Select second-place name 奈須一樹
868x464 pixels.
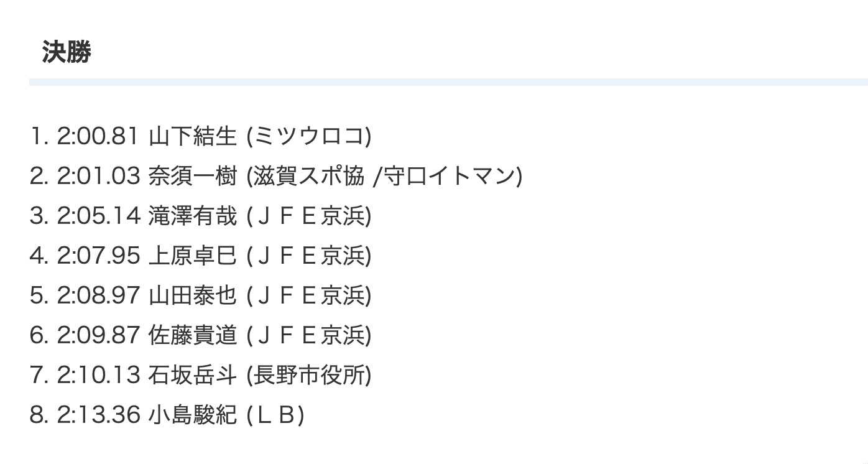tap(193, 177)
